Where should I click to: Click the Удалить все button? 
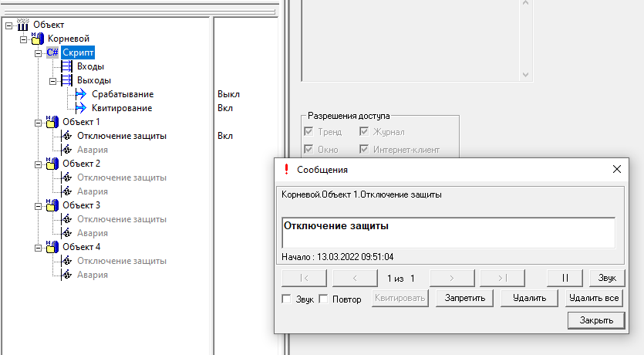(594, 299)
